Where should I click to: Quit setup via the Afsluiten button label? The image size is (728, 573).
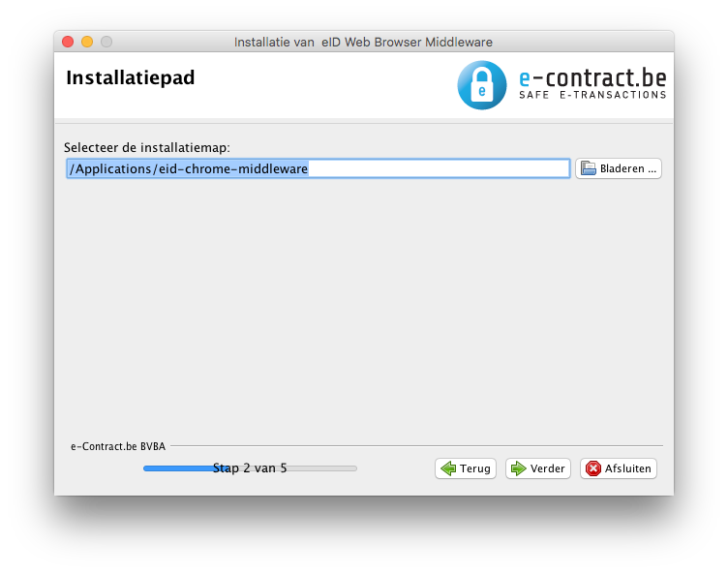click(x=629, y=468)
